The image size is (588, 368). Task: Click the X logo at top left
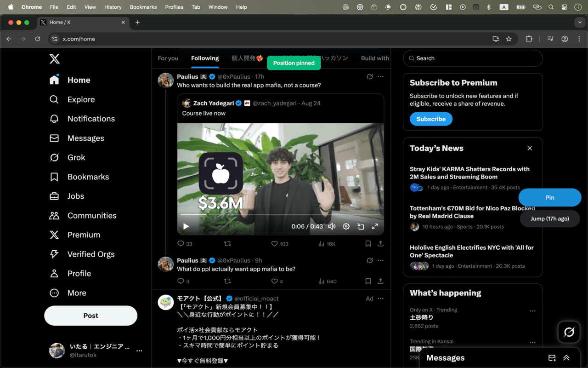(x=54, y=59)
